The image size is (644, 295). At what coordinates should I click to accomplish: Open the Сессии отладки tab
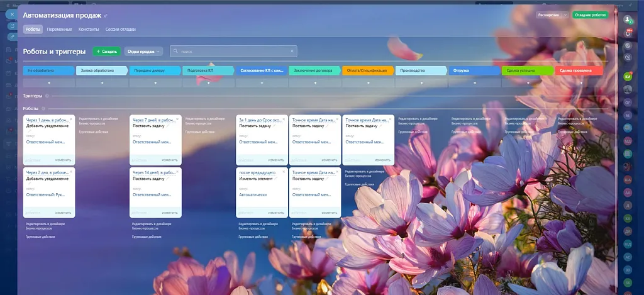(119, 29)
